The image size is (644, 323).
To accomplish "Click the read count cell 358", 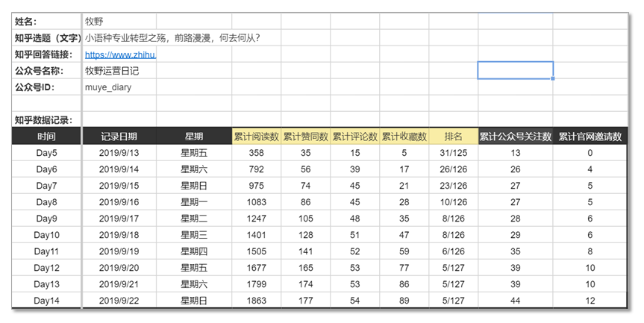I will point(256,153).
